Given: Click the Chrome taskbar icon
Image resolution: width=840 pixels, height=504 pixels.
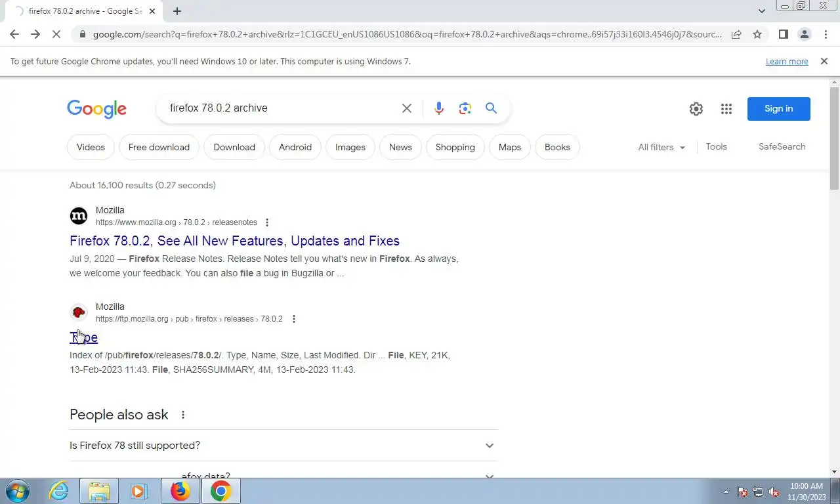Looking at the screenshot, I should 220,491.
